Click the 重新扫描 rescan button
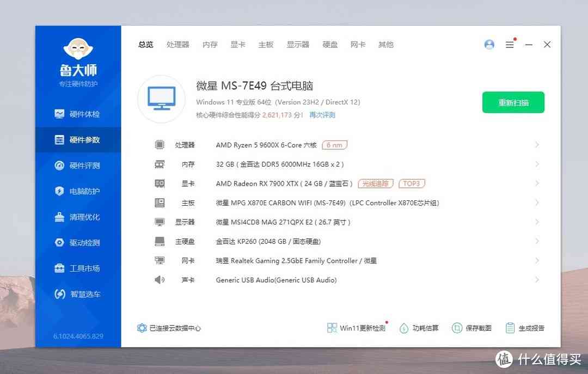This screenshot has height=374, width=588. point(513,102)
